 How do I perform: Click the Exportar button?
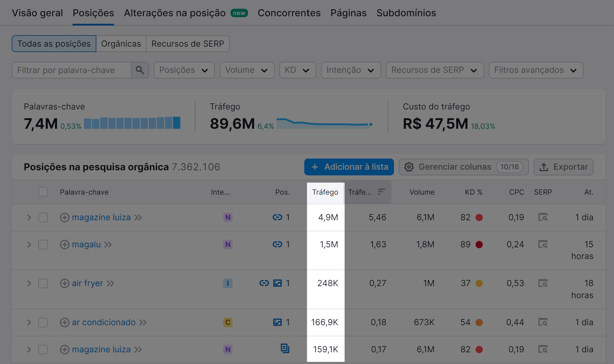click(x=563, y=167)
